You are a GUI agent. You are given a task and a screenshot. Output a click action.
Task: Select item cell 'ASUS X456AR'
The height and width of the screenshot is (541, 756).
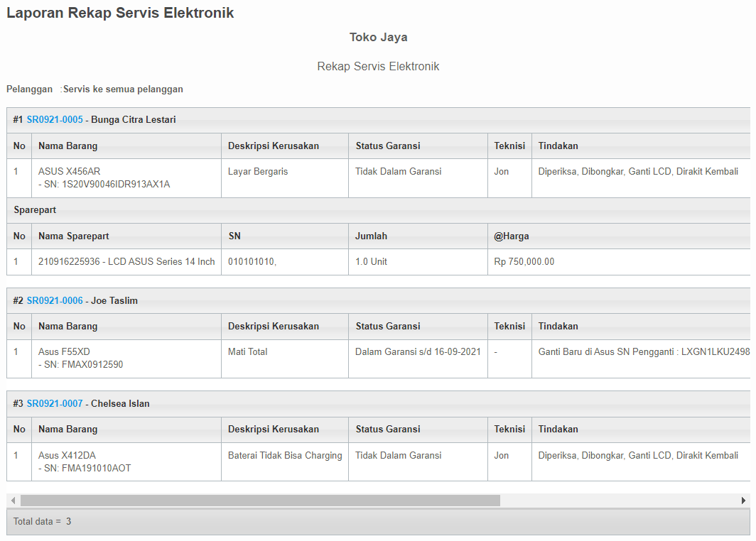pyautogui.click(x=70, y=172)
